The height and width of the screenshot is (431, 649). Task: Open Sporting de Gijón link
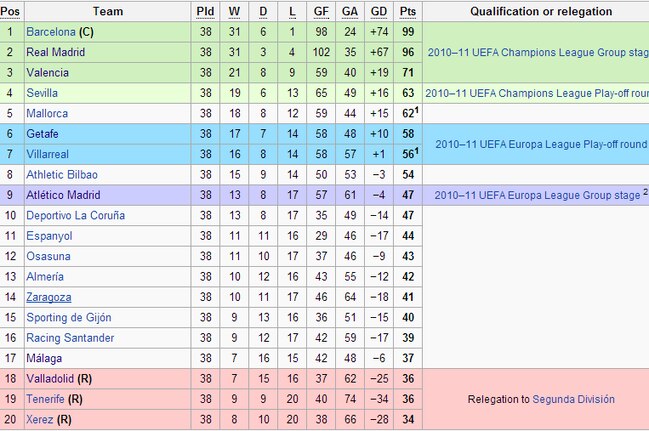(x=69, y=318)
